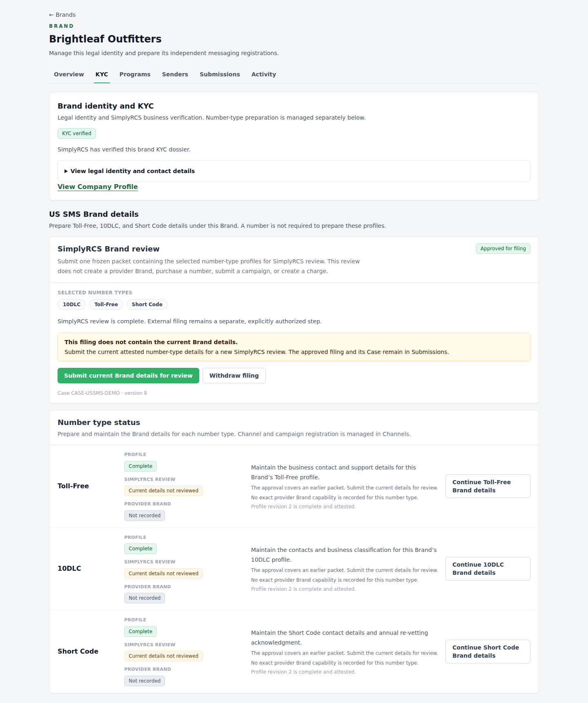Show the Activity tab
This screenshot has width=588, height=703.
pyautogui.click(x=263, y=74)
